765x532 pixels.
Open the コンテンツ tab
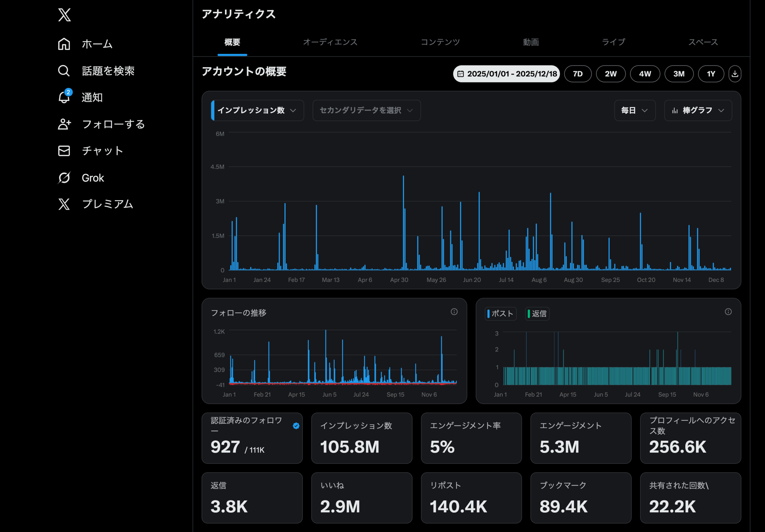pos(440,42)
